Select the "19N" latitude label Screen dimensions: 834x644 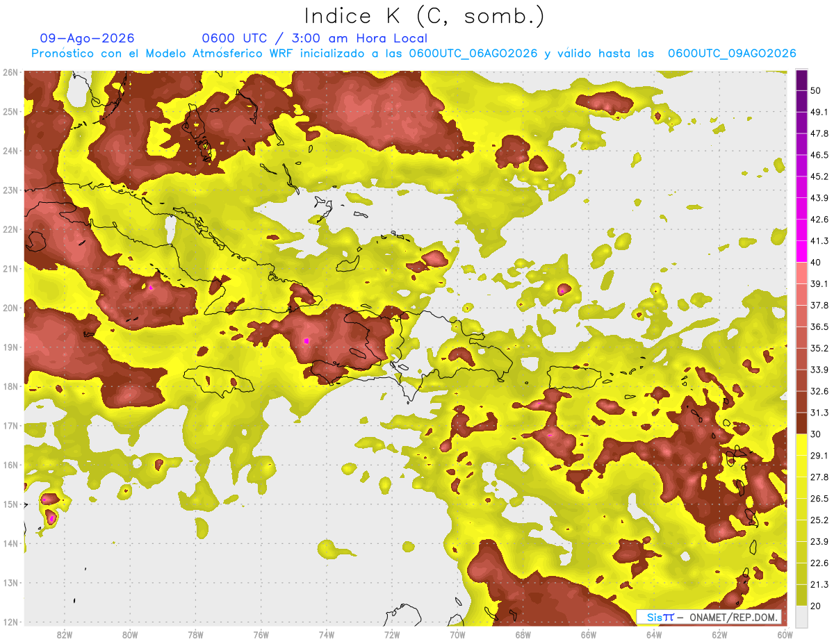[10, 347]
